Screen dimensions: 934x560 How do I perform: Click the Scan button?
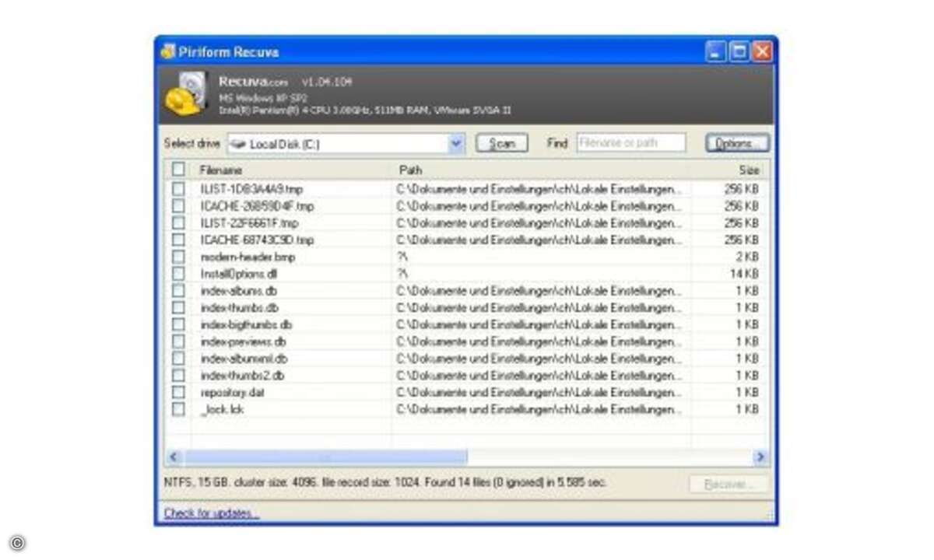(x=502, y=144)
